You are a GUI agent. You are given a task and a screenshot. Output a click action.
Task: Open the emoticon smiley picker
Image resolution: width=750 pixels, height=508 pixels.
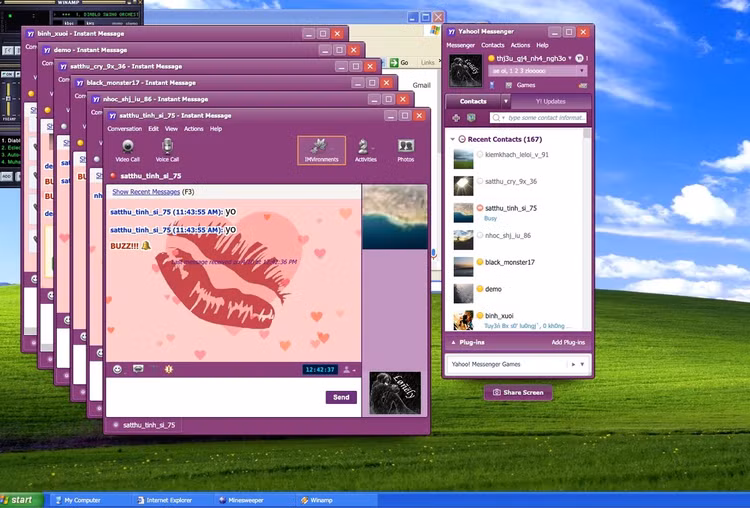pyautogui.click(x=117, y=369)
